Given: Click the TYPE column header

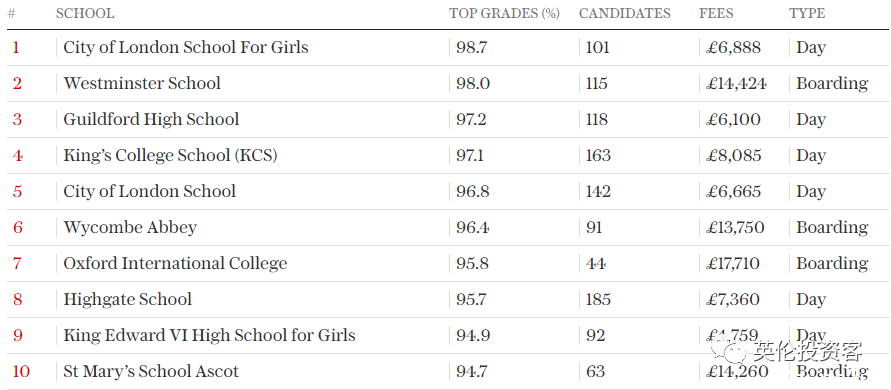Looking at the screenshot, I should coord(807,14).
